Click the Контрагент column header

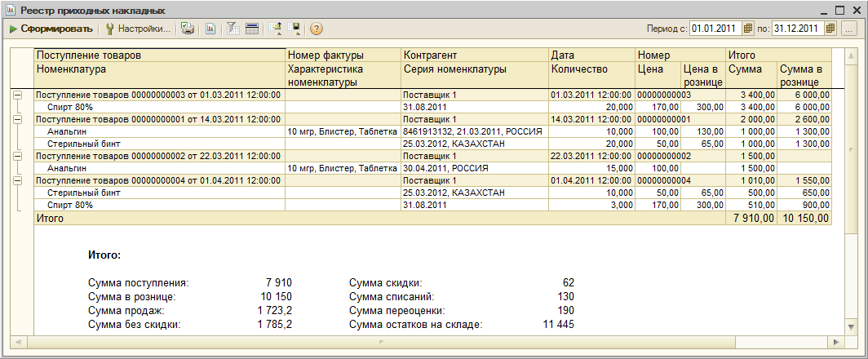coord(475,55)
